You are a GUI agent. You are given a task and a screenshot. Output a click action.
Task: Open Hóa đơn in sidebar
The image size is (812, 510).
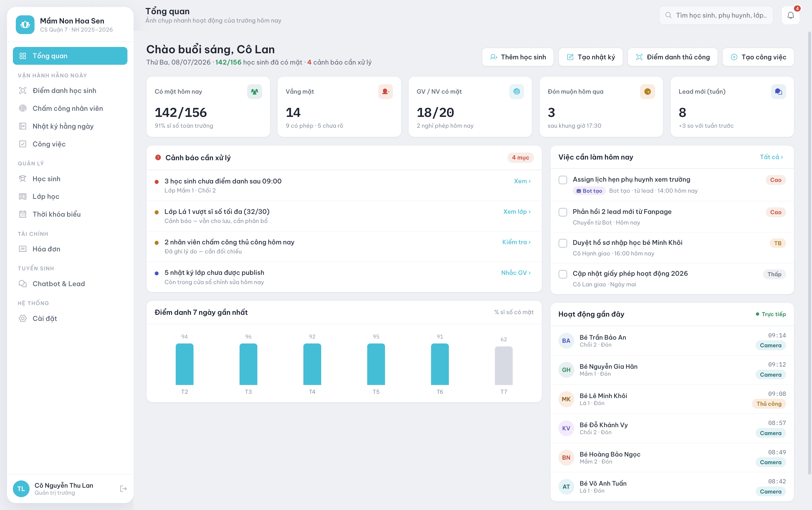[70, 249]
